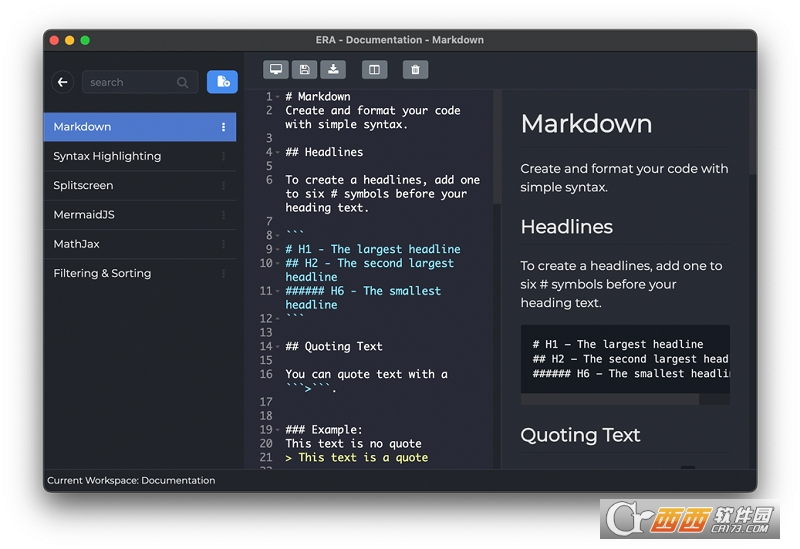Collapse fold arrow at editor line 10
Image resolution: width=800 pixels, height=549 pixels.
tap(278, 263)
